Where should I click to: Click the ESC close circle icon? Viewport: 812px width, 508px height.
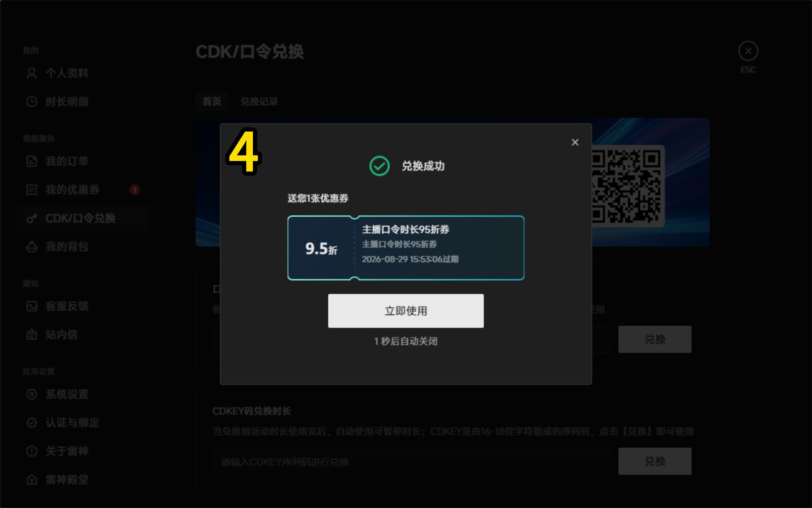tap(748, 51)
